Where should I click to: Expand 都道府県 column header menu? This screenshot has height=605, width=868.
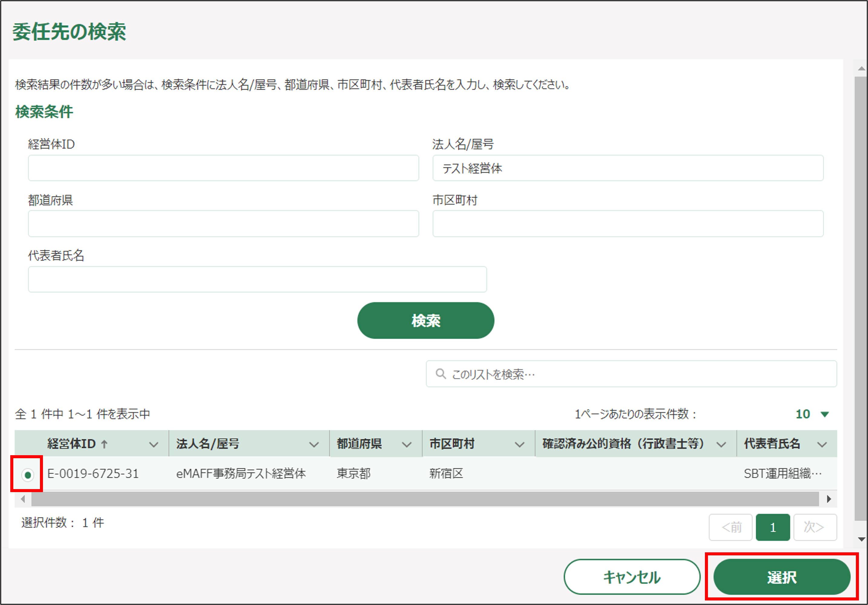(406, 445)
